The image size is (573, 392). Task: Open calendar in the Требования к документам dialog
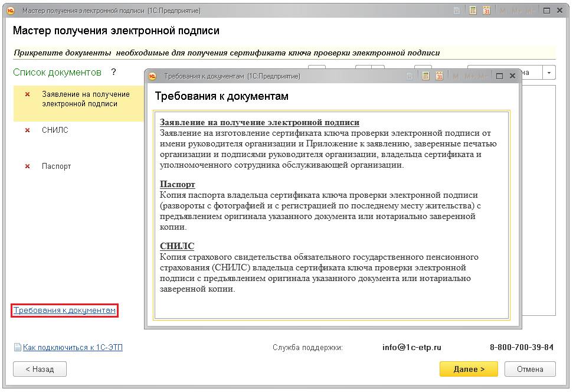(x=439, y=76)
